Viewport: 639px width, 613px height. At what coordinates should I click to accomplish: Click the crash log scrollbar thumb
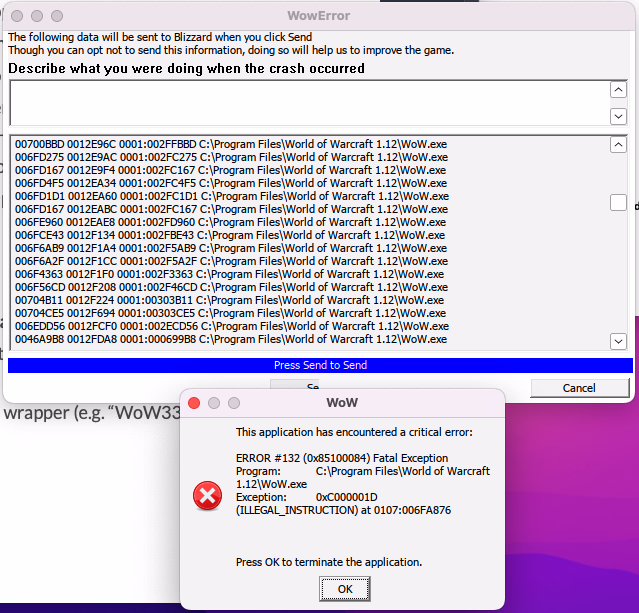coord(618,203)
